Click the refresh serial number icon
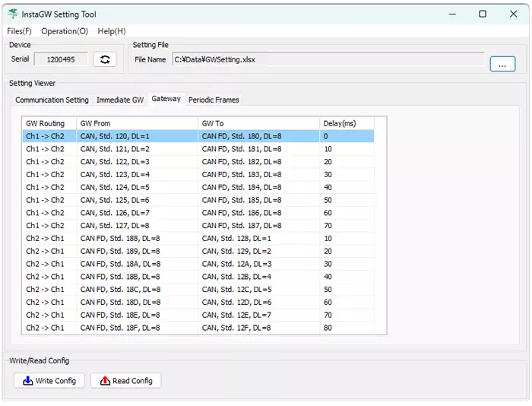 [105, 59]
